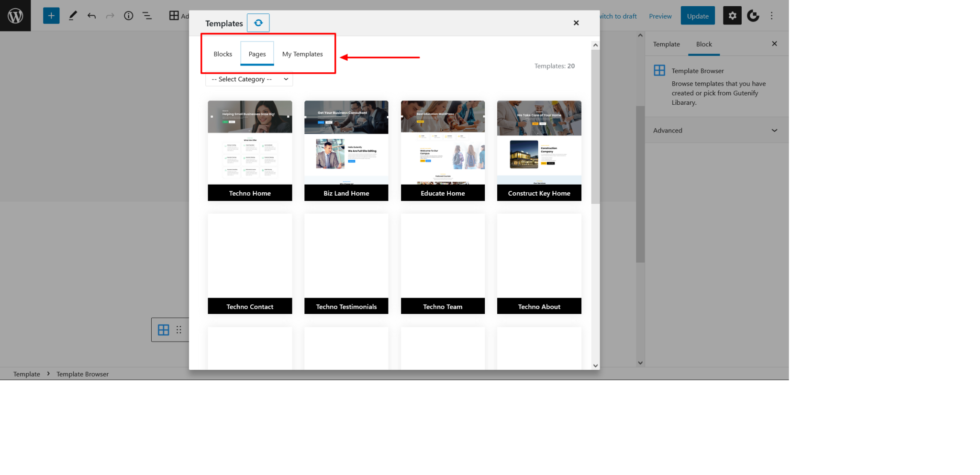Select the Educate Home template thumbnail
980x475 pixels.
(442, 144)
